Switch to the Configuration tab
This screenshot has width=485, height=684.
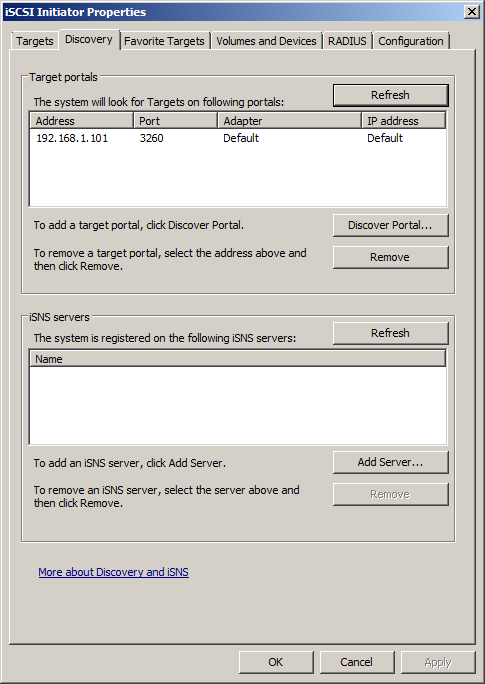[x=410, y=41]
